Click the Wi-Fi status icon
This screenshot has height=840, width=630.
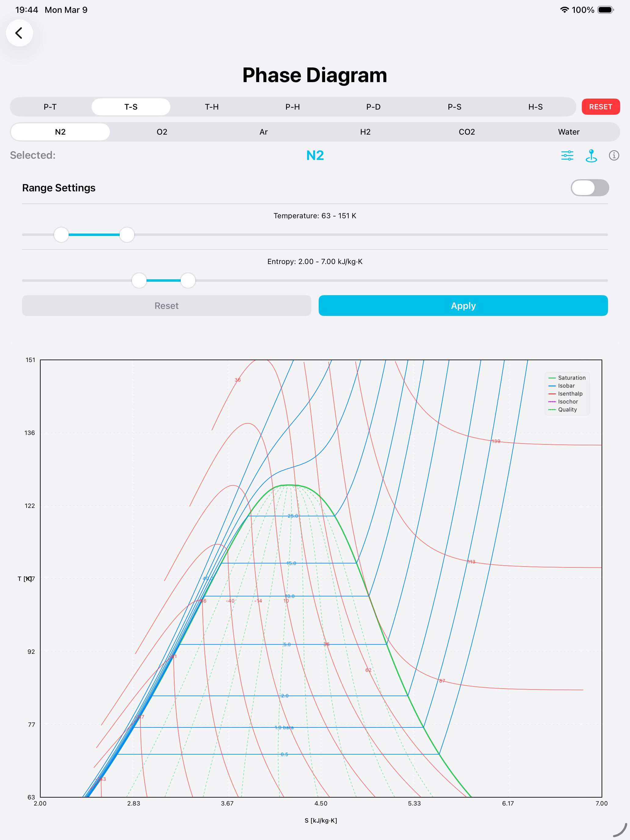[564, 10]
